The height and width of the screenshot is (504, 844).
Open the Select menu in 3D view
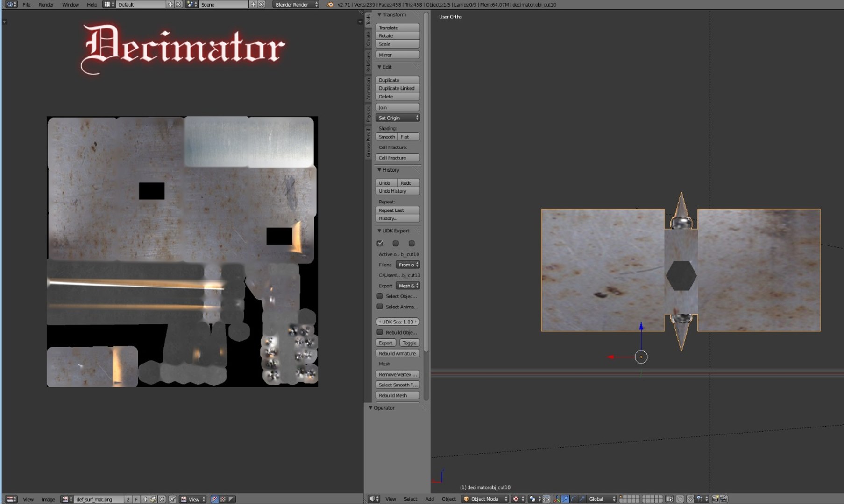point(411,499)
